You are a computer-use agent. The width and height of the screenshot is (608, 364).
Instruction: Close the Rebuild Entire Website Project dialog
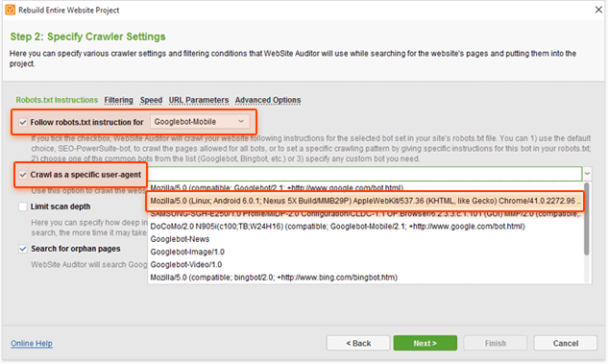598,10
